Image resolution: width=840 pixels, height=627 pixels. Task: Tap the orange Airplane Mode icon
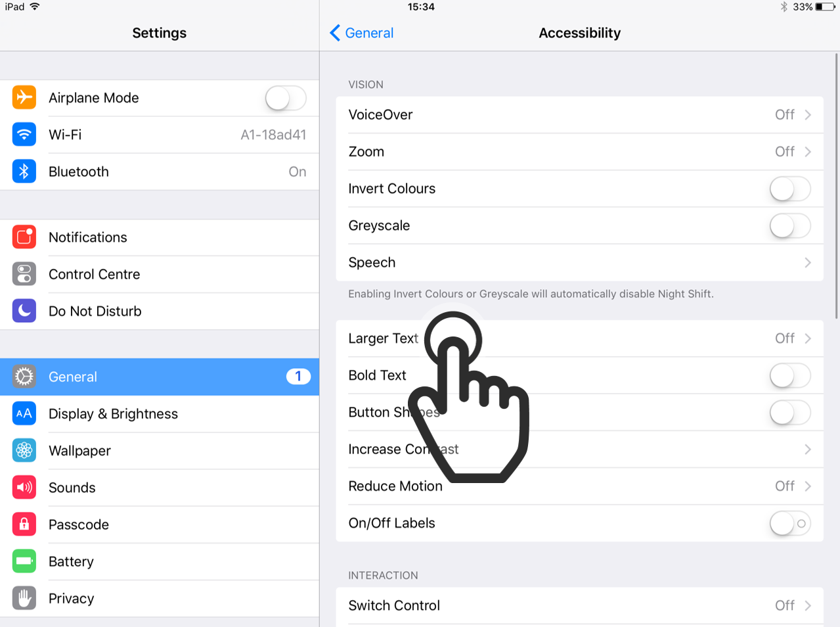(x=24, y=97)
